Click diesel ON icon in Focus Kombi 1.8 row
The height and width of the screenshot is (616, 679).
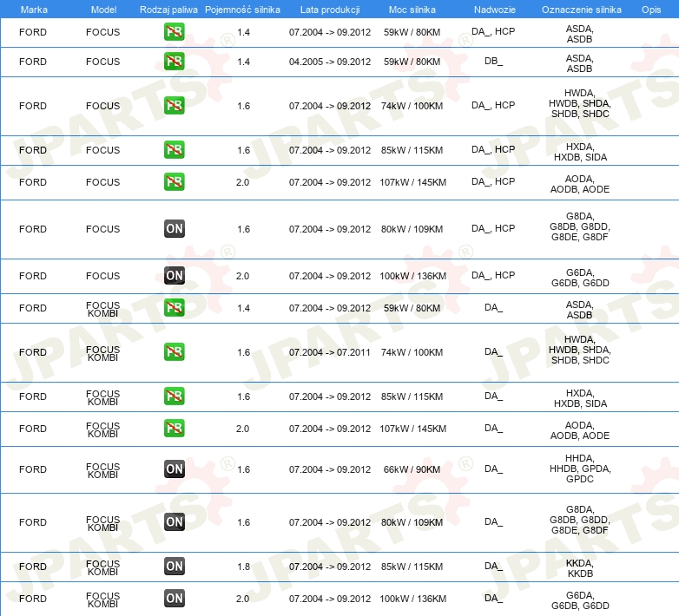[x=174, y=566]
